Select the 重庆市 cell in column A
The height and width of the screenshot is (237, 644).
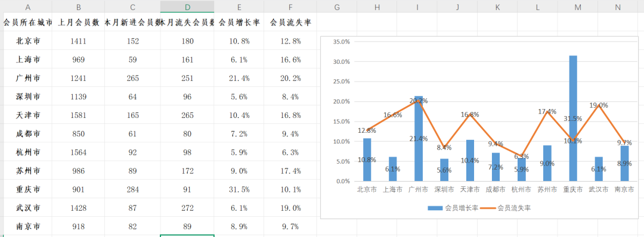(28, 189)
